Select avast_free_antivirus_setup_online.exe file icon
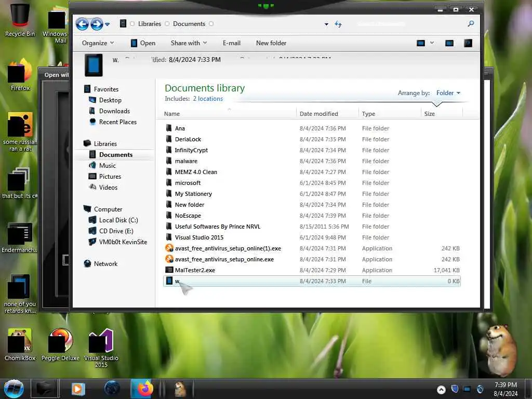The image size is (532, 399). coord(169,259)
